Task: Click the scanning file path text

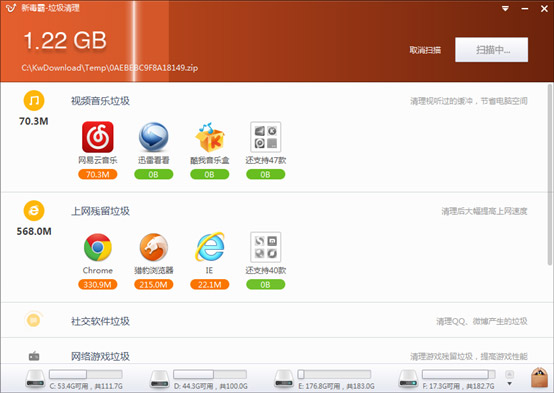Action: click(110, 68)
